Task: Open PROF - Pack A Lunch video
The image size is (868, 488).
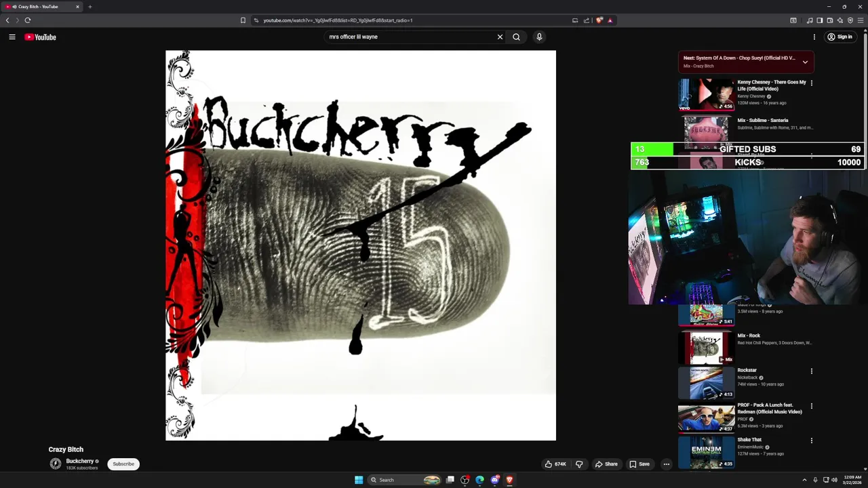Action: point(770,408)
